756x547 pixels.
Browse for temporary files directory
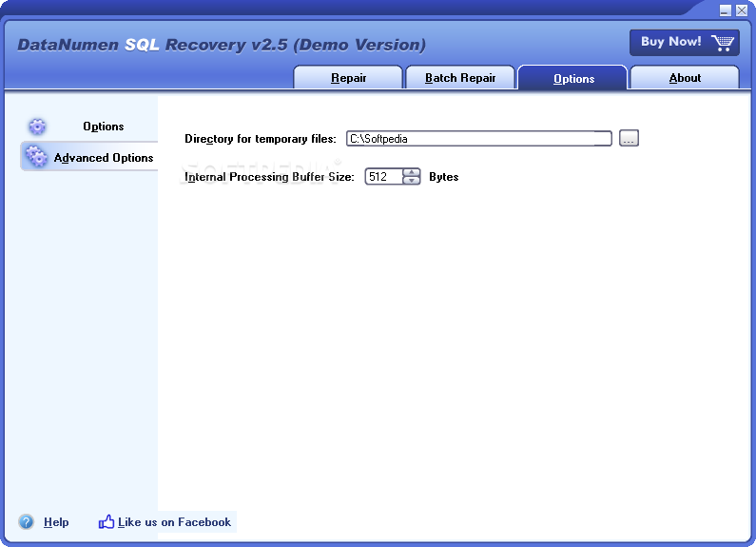tap(629, 138)
